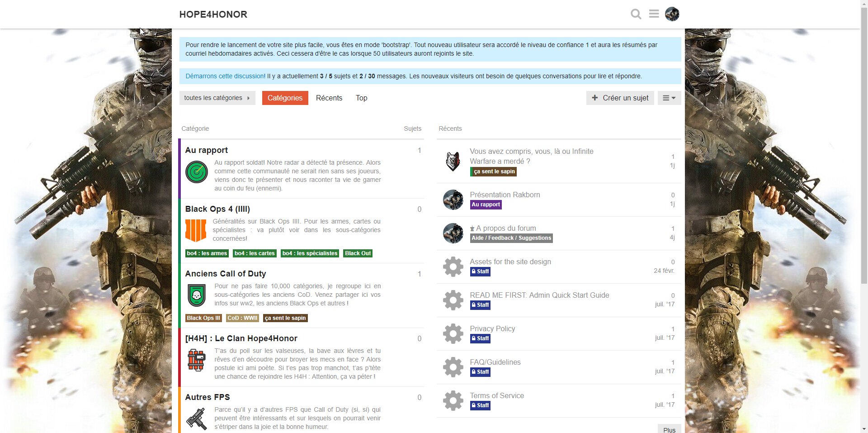This screenshot has height=433, width=868.
Task: Select 'bo4 : les cartes' subcategory badge
Action: tap(255, 253)
